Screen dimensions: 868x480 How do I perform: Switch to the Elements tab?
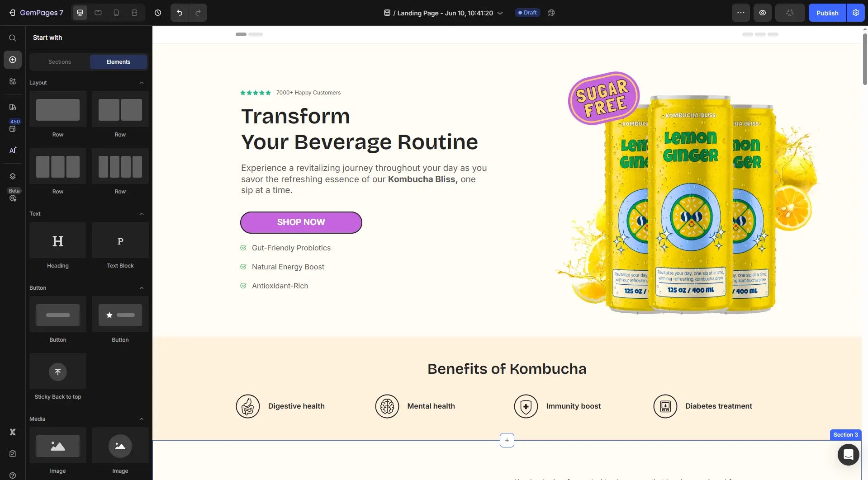tap(119, 62)
